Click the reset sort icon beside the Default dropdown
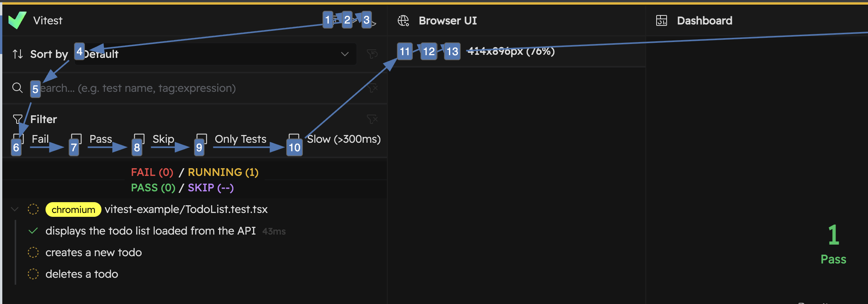 tap(372, 54)
